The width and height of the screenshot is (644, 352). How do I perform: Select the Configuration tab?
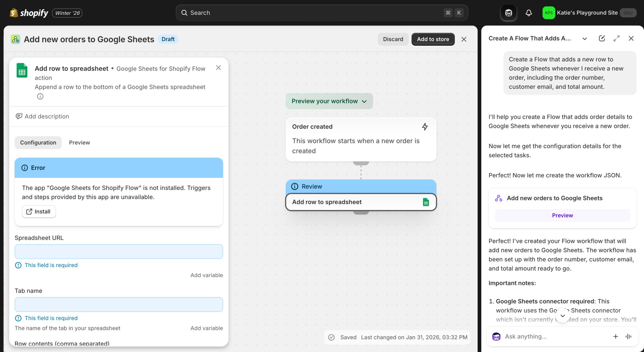38,142
